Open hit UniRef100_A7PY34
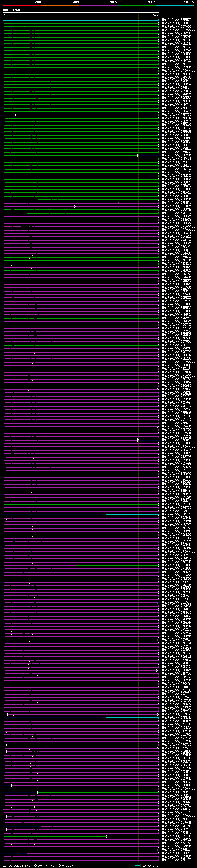The image size is (197, 868). click(x=176, y=33)
